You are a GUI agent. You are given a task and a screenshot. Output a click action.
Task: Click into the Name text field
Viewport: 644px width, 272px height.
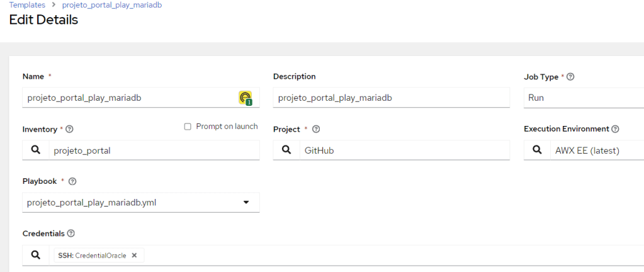(126, 98)
